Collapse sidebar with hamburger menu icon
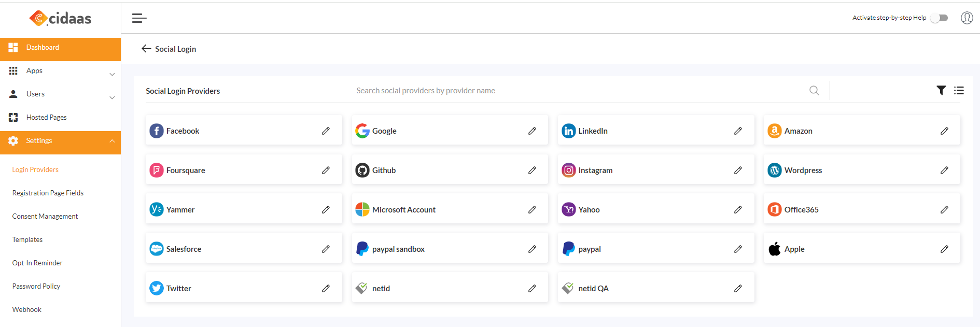The width and height of the screenshot is (980, 327). click(139, 18)
